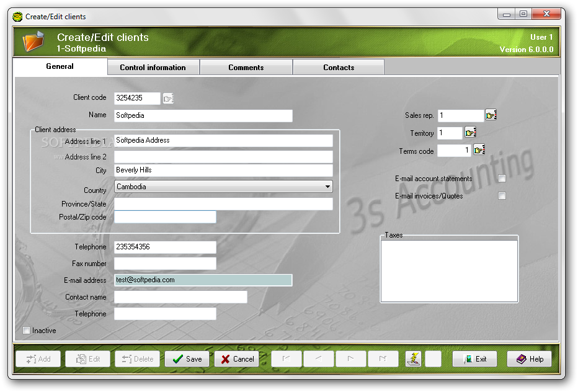Click the Province/State field
Image resolution: width=578 pixels, height=392 pixels.
click(x=223, y=204)
